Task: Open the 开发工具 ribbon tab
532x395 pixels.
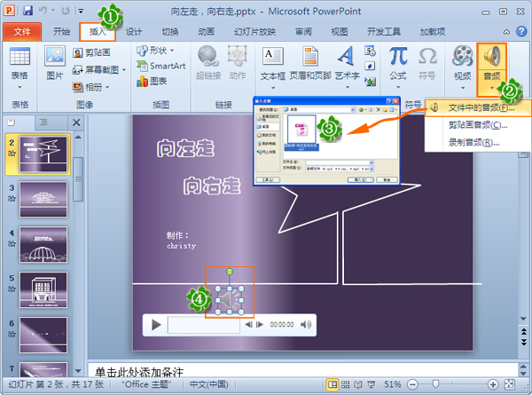Action: tap(384, 32)
